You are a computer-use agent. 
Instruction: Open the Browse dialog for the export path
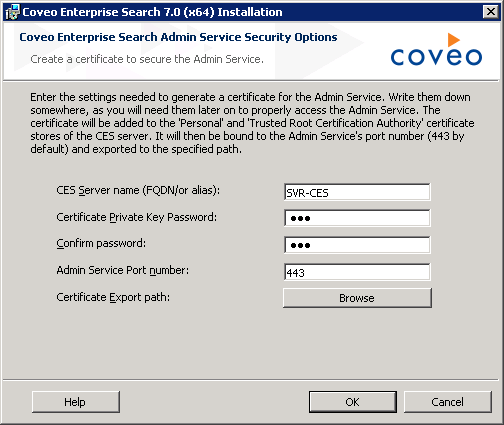(x=357, y=298)
